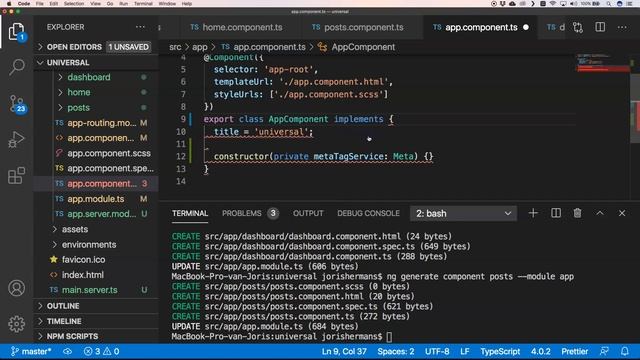Open the Manage settings gear
The height and width of the screenshot is (360, 640).
16,324
